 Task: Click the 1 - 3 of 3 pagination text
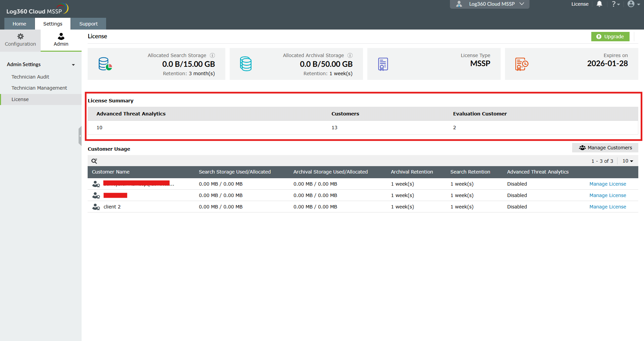(602, 161)
